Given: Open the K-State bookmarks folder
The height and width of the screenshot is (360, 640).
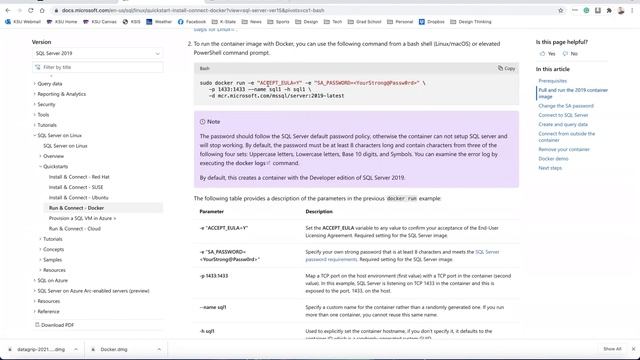Looking at the screenshot, I should pos(224,22).
